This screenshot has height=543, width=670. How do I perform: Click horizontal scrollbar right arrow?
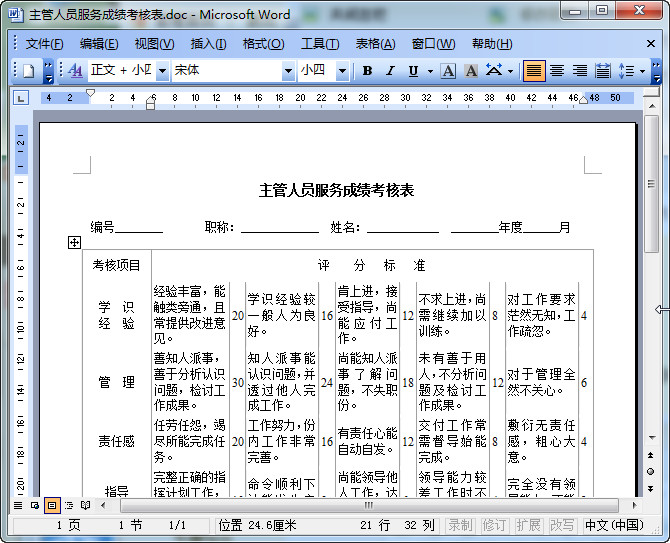[x=634, y=505]
